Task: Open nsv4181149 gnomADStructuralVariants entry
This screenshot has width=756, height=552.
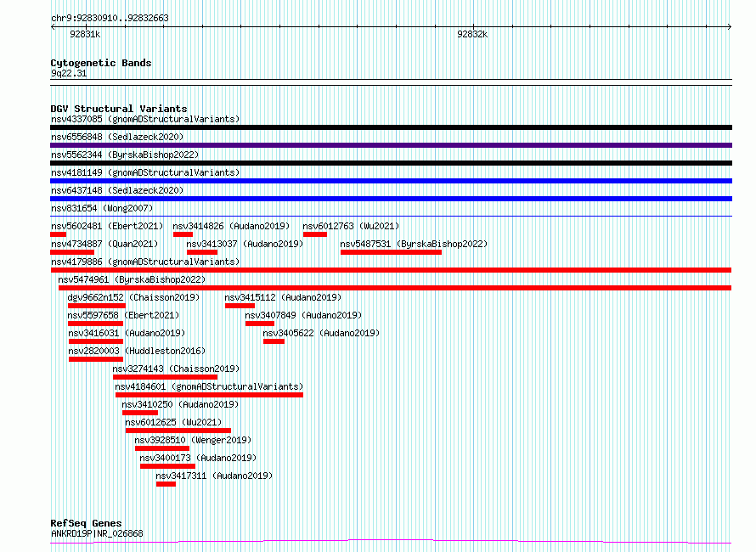Action: pyautogui.click(x=145, y=172)
